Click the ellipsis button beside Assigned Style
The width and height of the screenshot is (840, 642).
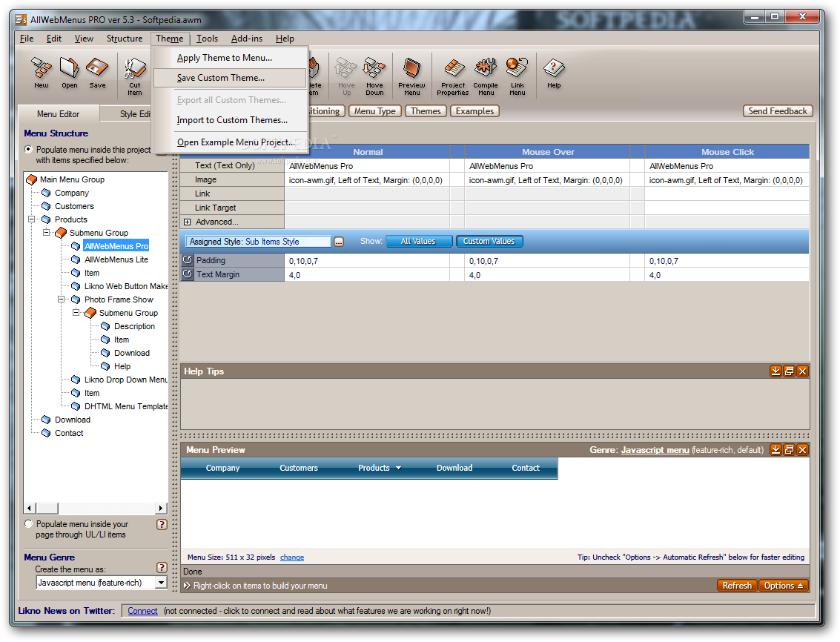click(x=339, y=242)
